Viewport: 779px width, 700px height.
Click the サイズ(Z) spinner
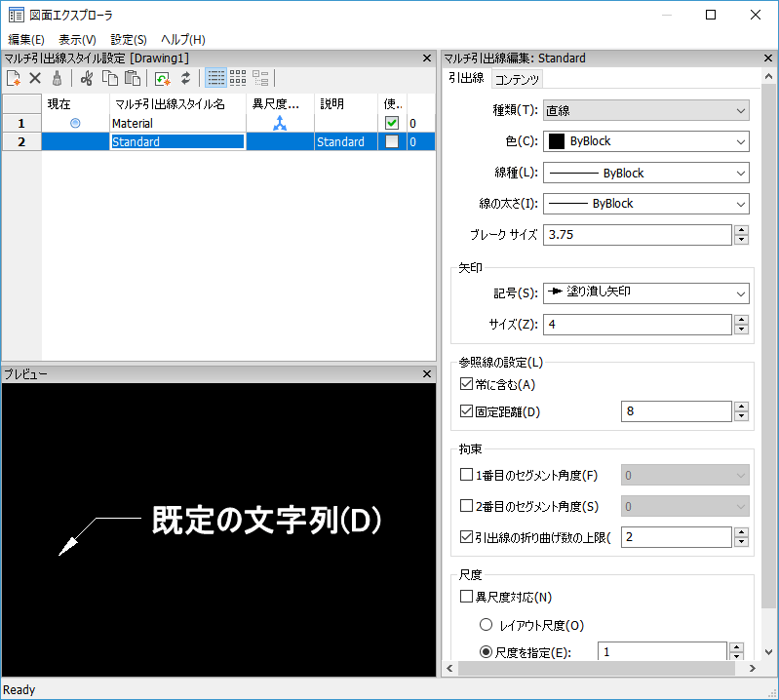(741, 325)
